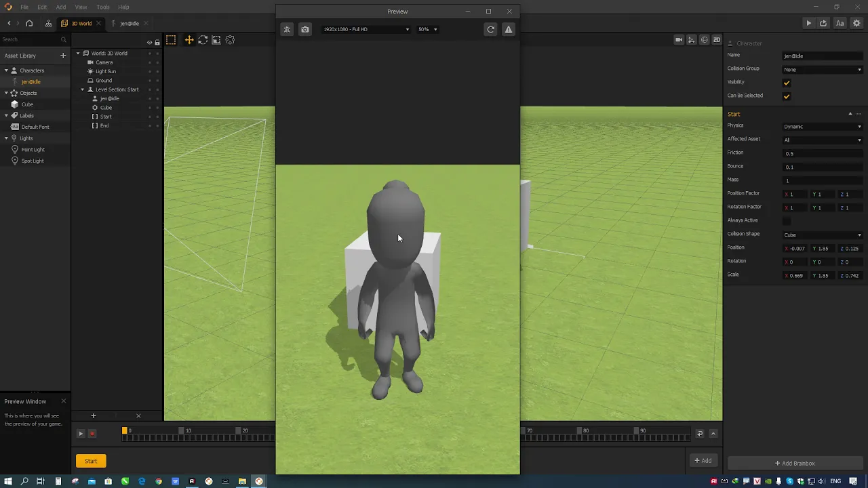Open the Affected Asset dropdown

coord(823,140)
